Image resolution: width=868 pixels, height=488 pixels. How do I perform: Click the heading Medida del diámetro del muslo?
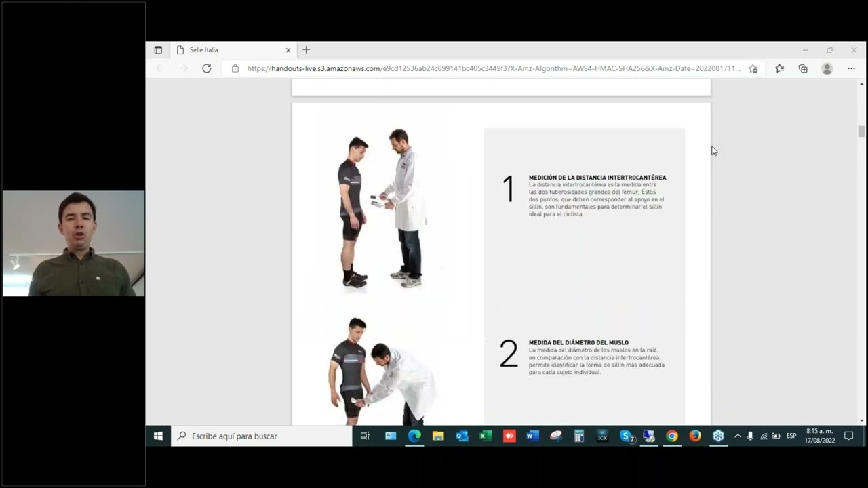click(x=578, y=343)
